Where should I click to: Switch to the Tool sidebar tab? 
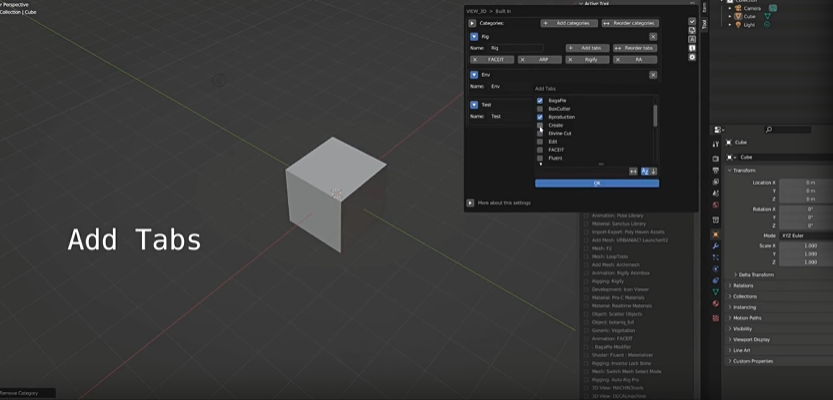[703, 24]
